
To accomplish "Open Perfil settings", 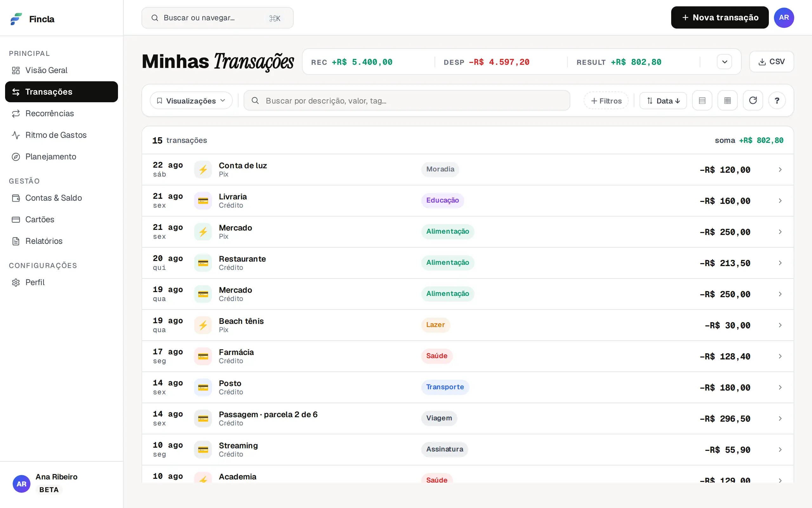I will pyautogui.click(x=62, y=282).
